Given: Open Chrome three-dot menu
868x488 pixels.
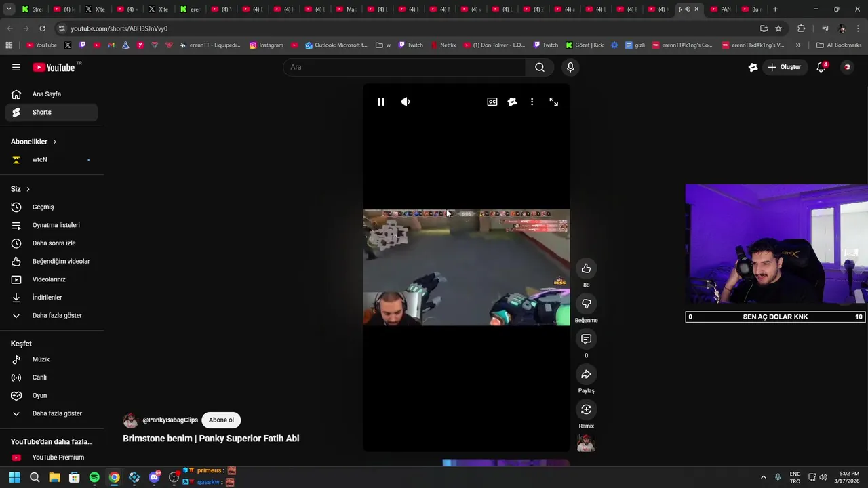Looking at the screenshot, I should 859,28.
